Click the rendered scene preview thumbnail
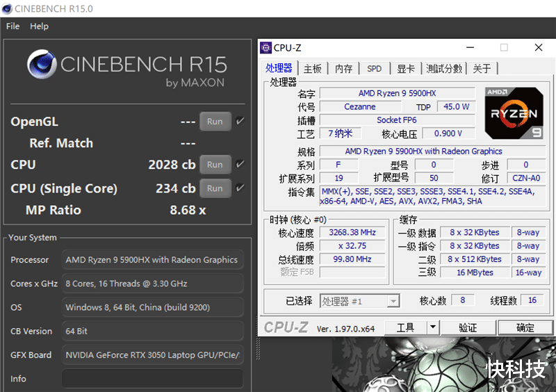This screenshot has height=392, width=556. coord(443,364)
